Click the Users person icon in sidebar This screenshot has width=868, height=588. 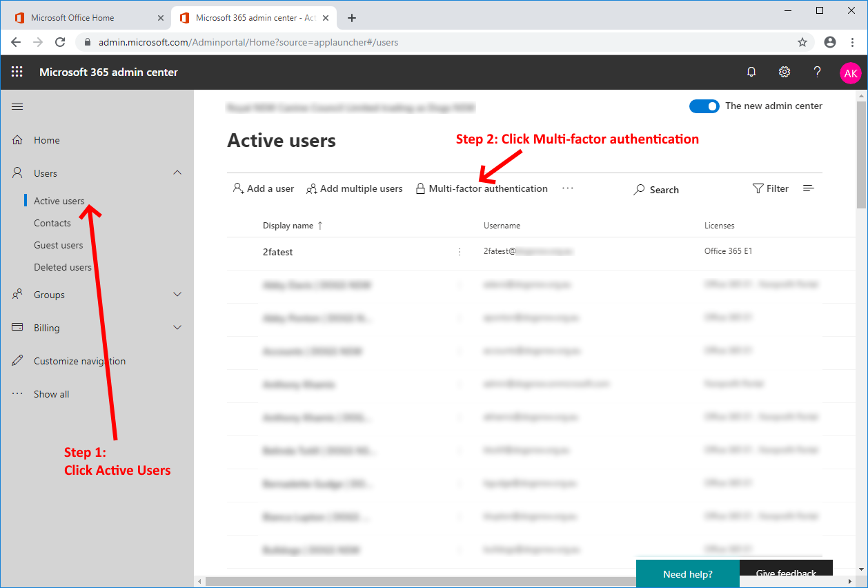pos(18,173)
